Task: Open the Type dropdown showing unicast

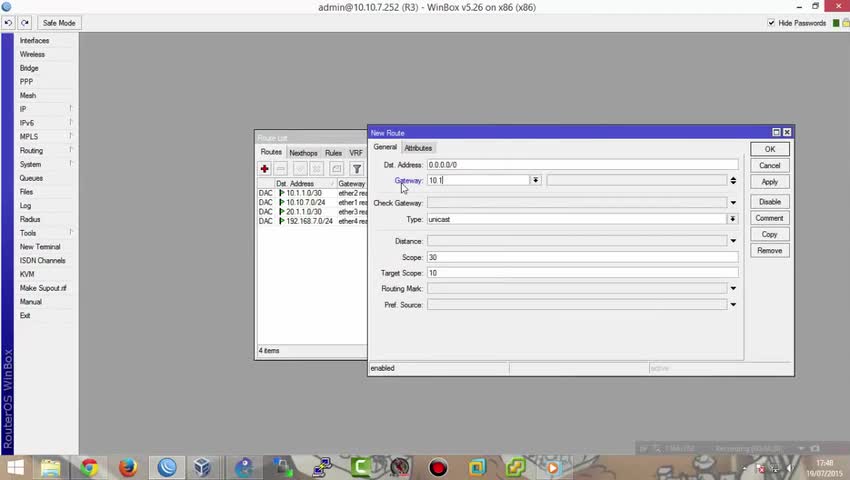Action: [x=732, y=219]
